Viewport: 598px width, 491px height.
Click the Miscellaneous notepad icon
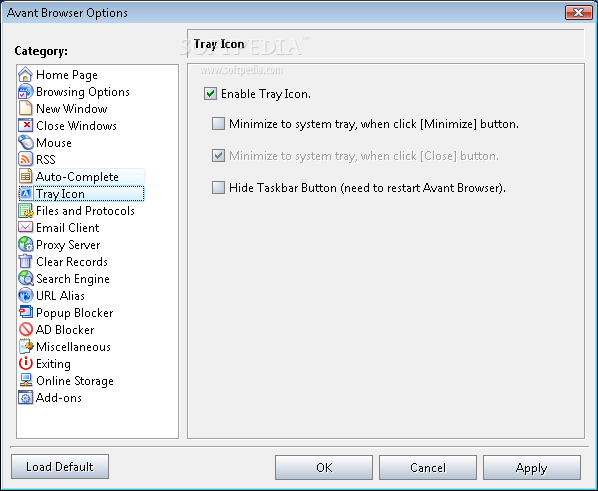click(25, 346)
